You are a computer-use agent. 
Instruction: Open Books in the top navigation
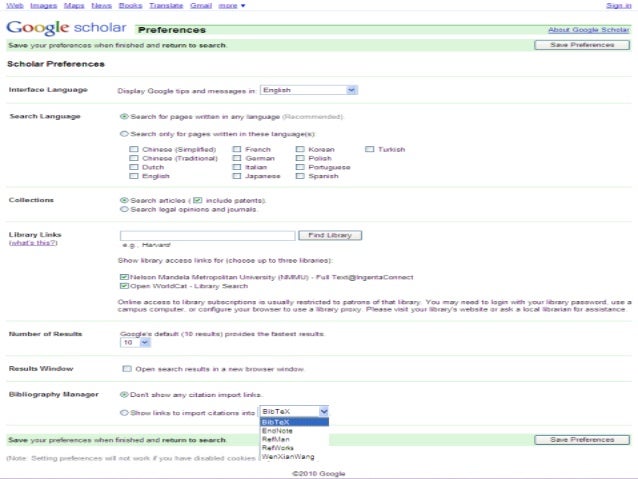click(130, 6)
